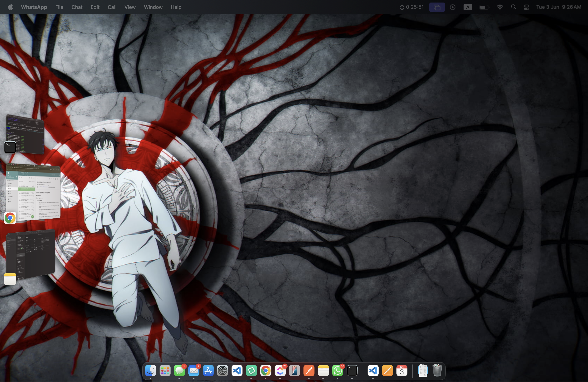588x382 pixels.
Task: Open the Call menu in menu bar
Action: pyautogui.click(x=112, y=7)
